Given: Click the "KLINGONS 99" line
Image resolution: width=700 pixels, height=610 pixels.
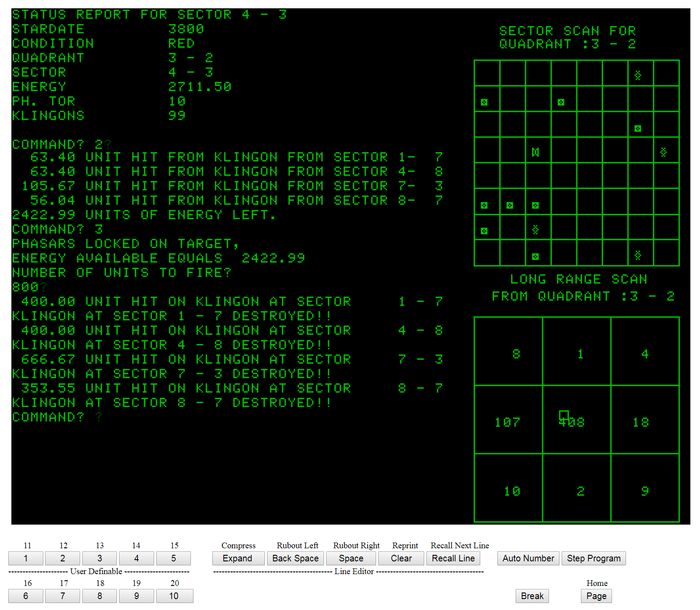Looking at the screenshot, I should 99,116.
